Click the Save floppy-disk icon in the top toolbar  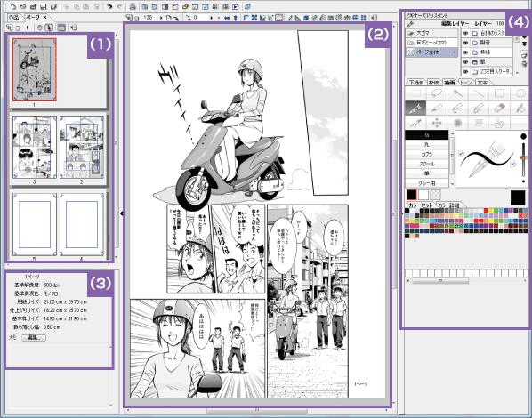click(43, 6)
